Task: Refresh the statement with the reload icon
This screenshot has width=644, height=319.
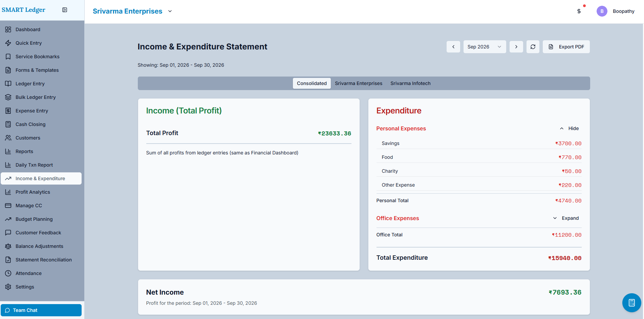Action: tap(533, 47)
